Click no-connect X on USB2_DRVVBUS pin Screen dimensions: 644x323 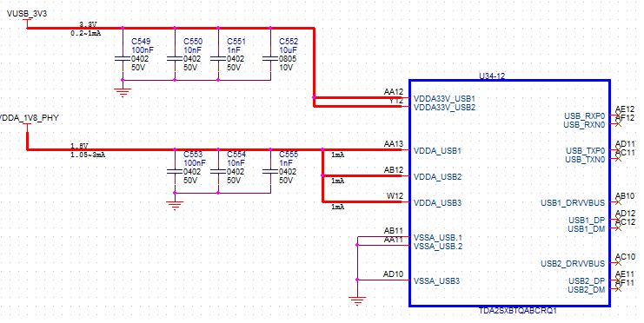[618, 263]
